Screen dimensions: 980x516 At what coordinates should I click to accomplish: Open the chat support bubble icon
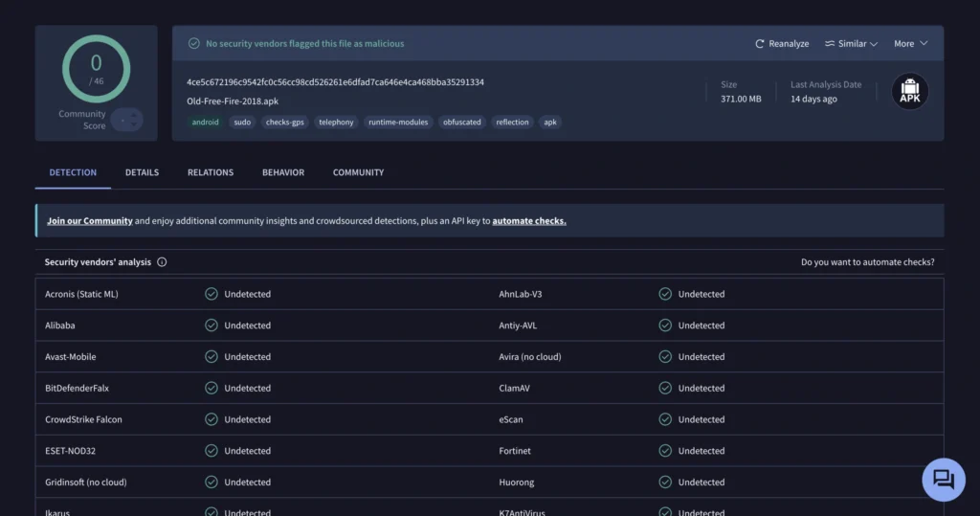click(943, 480)
